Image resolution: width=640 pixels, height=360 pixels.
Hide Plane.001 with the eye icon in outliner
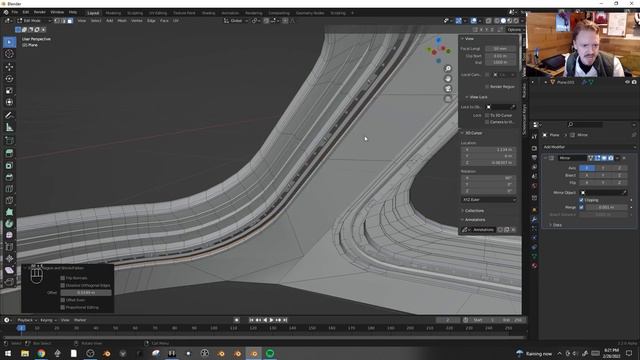pyautogui.click(x=627, y=82)
